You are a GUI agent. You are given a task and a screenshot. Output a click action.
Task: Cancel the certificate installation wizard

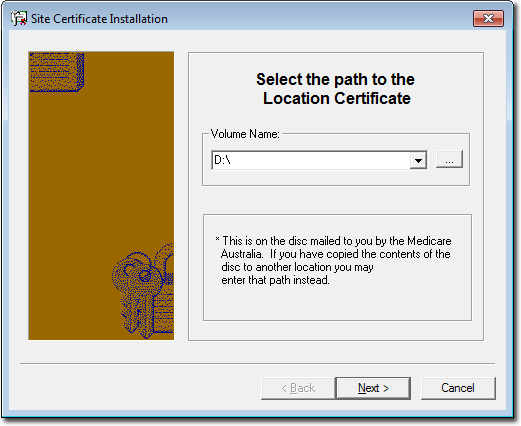458,388
